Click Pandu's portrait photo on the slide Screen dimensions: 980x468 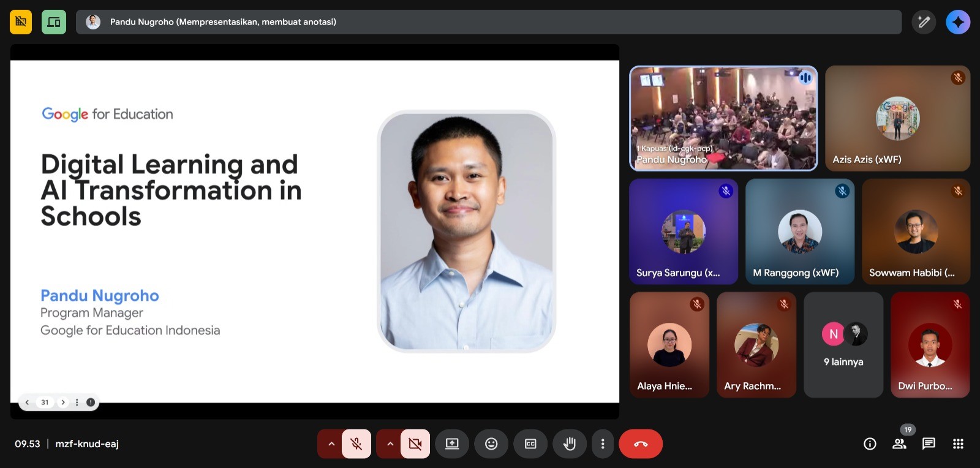pos(466,232)
